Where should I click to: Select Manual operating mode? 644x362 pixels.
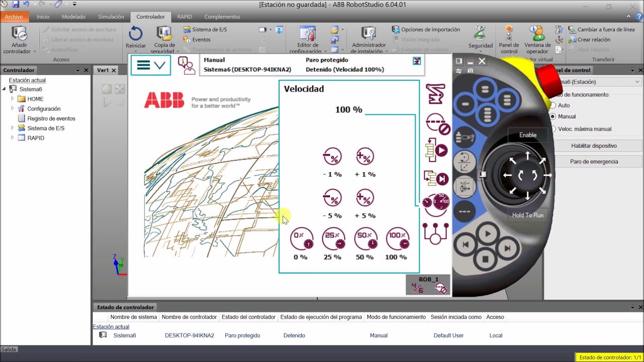point(553,117)
